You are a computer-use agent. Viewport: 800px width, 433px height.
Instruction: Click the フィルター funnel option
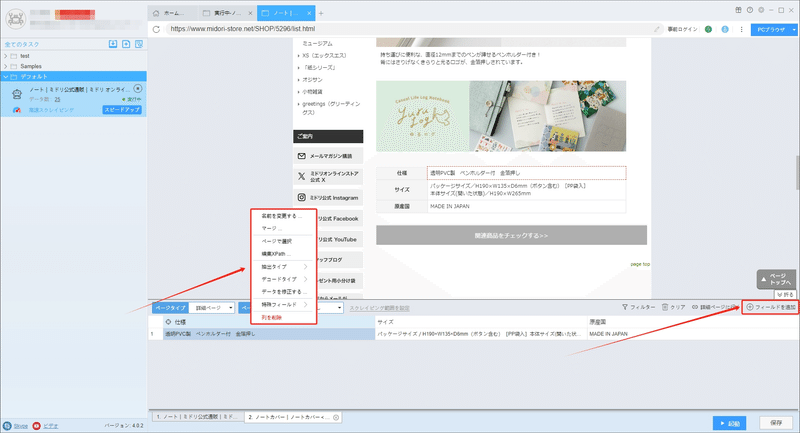tap(638, 307)
